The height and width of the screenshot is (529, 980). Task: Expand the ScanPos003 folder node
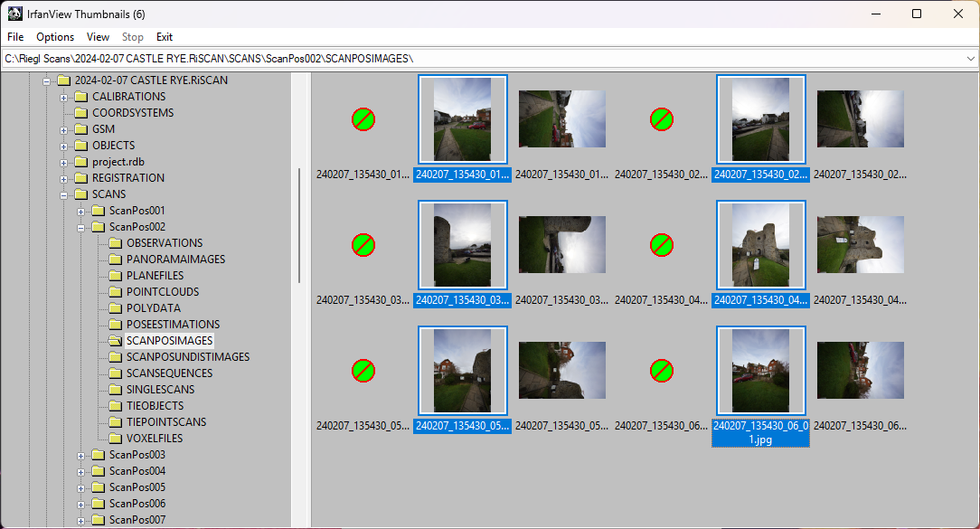click(x=81, y=455)
